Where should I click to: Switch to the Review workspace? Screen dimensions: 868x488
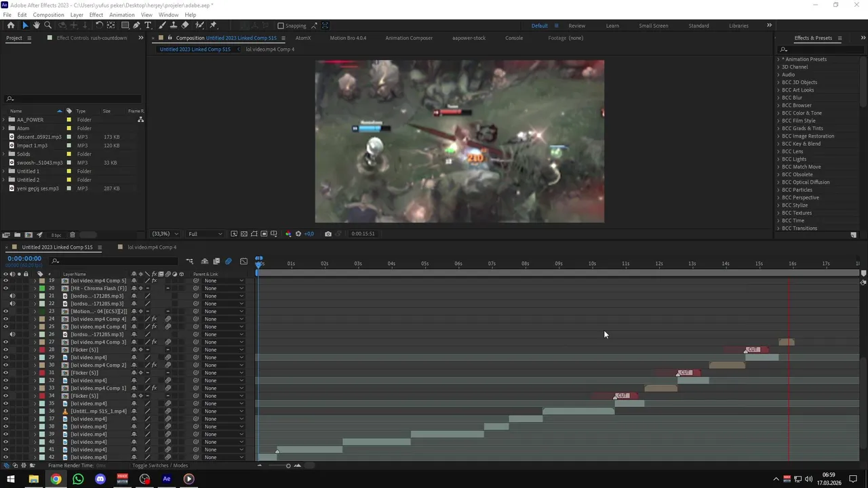click(x=577, y=26)
